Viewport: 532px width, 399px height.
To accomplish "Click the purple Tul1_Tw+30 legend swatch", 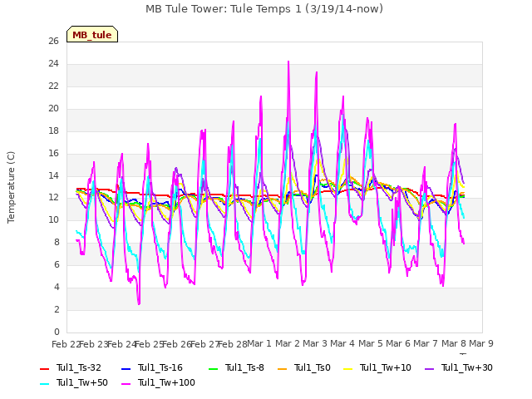I will (x=429, y=368).
